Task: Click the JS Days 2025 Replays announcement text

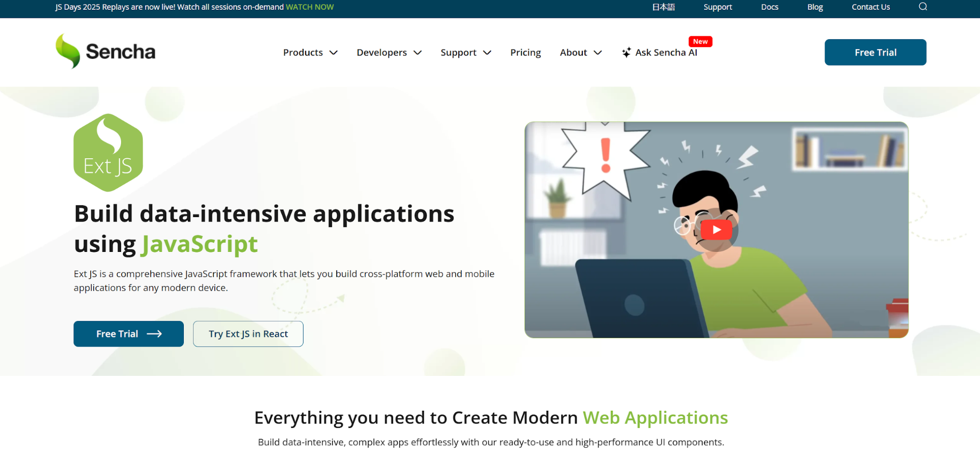Action: point(170,7)
